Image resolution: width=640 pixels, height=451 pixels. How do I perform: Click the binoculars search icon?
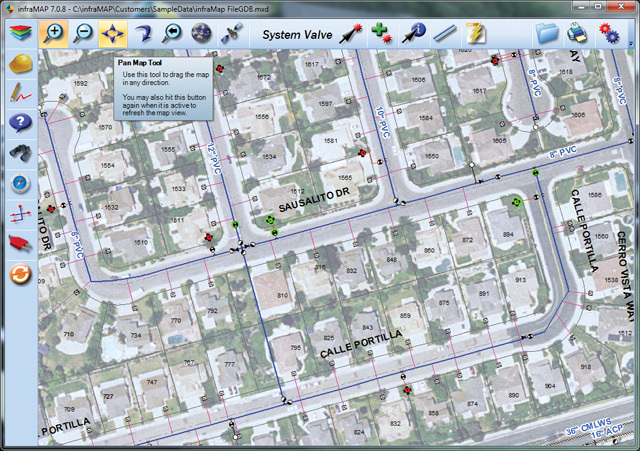pos(20,153)
